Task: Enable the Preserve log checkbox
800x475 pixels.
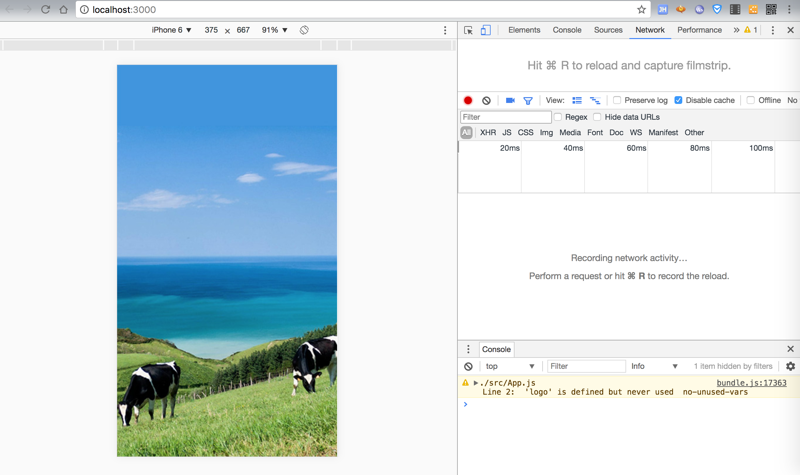Action: coord(617,100)
